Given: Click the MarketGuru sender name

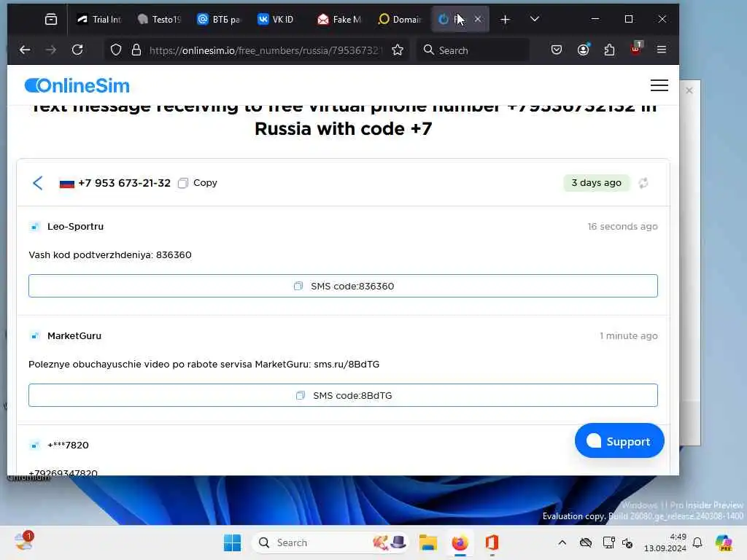Looking at the screenshot, I should coord(74,335).
